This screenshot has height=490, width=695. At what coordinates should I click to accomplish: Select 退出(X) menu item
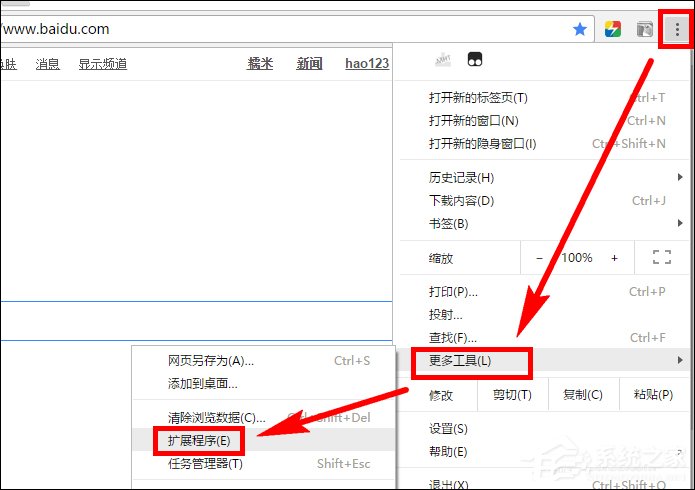tap(546, 484)
